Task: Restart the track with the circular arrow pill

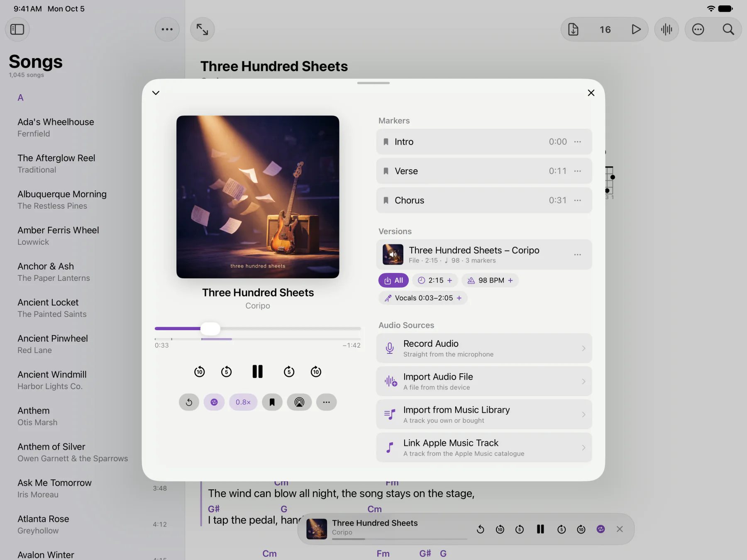Action: point(189,402)
